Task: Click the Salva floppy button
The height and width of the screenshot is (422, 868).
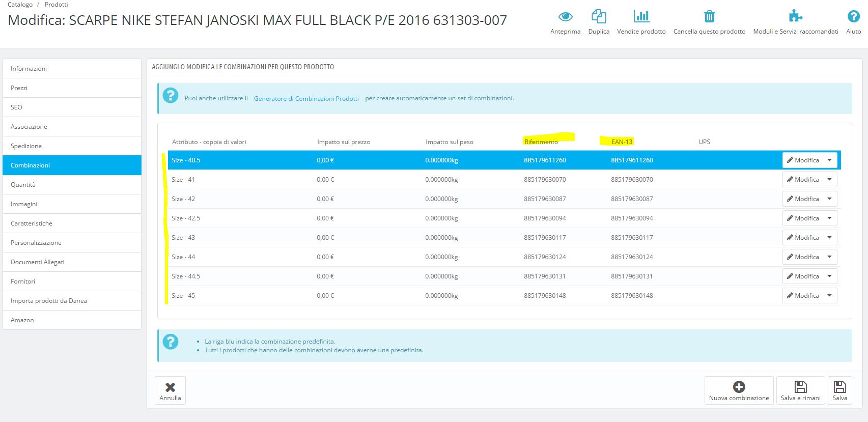Action: click(839, 390)
